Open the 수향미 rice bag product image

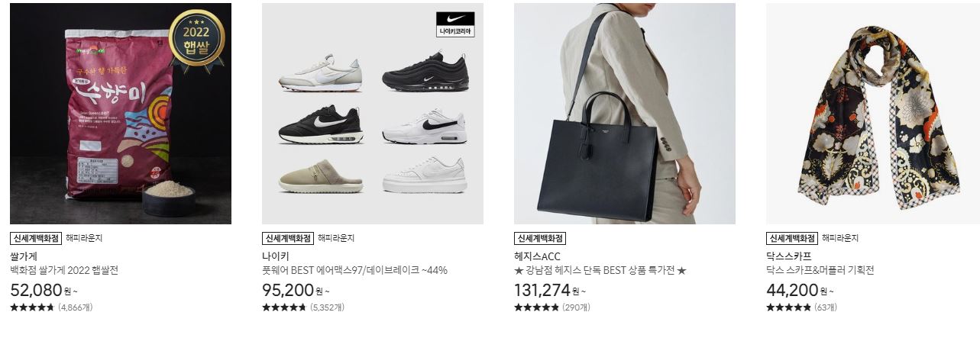(121, 114)
